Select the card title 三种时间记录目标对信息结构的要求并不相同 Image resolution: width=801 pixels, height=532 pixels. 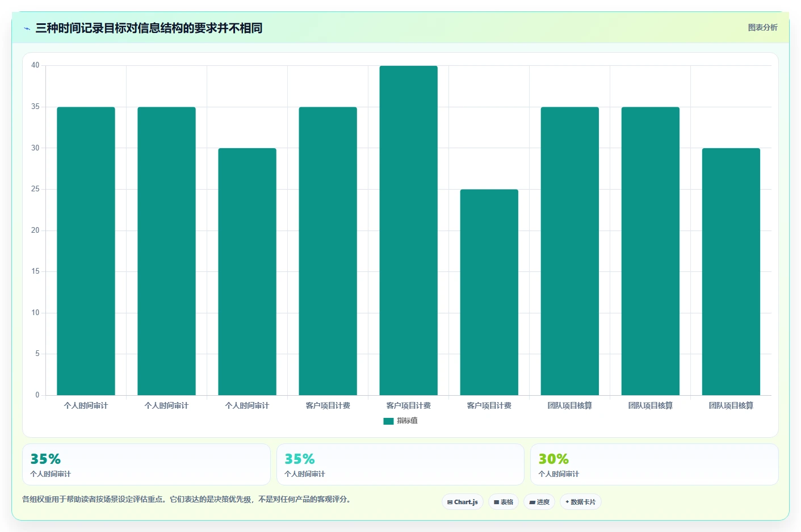point(149,28)
